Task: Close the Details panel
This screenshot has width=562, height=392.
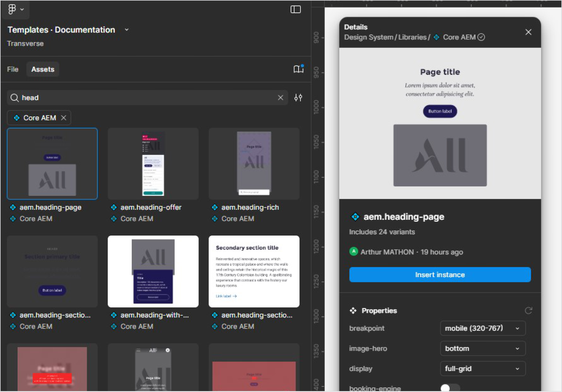Action: click(x=528, y=32)
